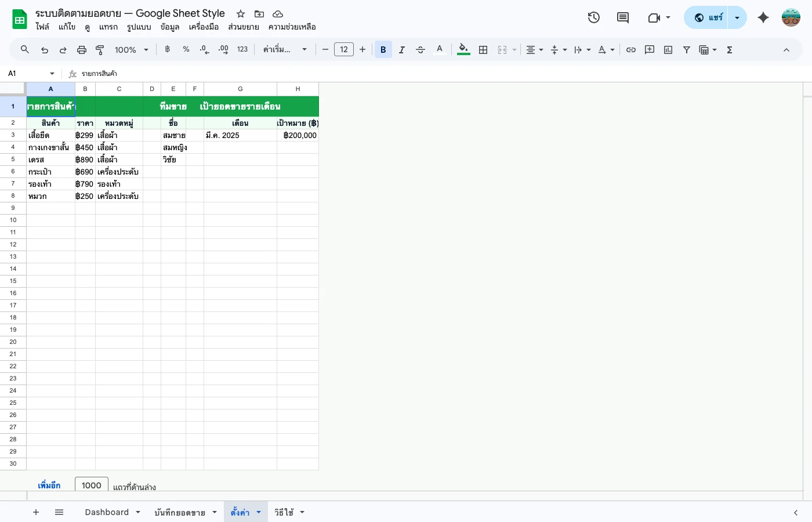The width and height of the screenshot is (812, 522).
Task: Open the zoom level dropdown
Action: (x=130, y=49)
